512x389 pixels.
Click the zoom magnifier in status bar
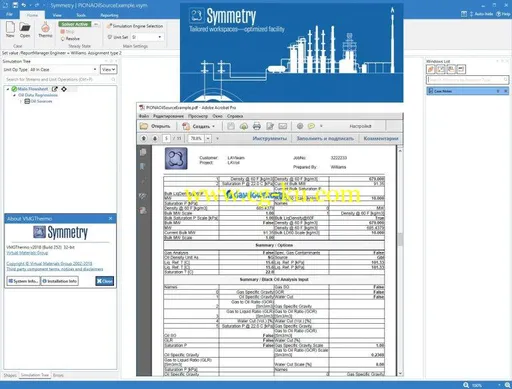[466, 385]
